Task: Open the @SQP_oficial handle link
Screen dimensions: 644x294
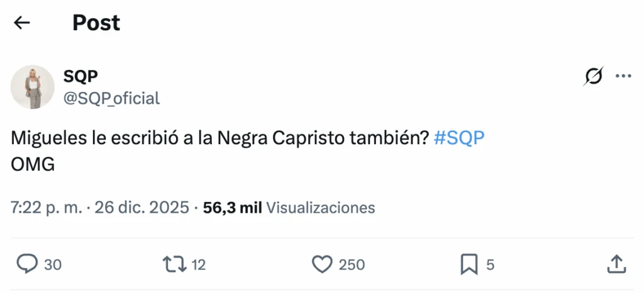Action: 111,98
